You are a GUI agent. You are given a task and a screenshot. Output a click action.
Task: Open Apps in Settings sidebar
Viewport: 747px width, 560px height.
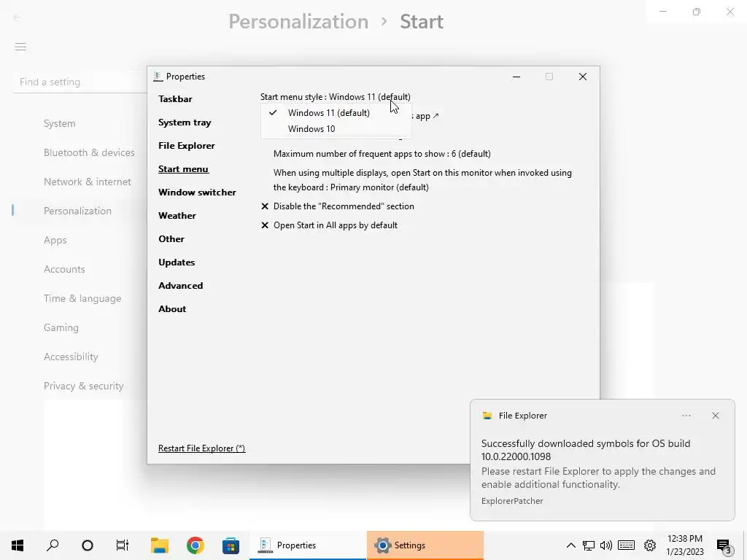(55, 240)
